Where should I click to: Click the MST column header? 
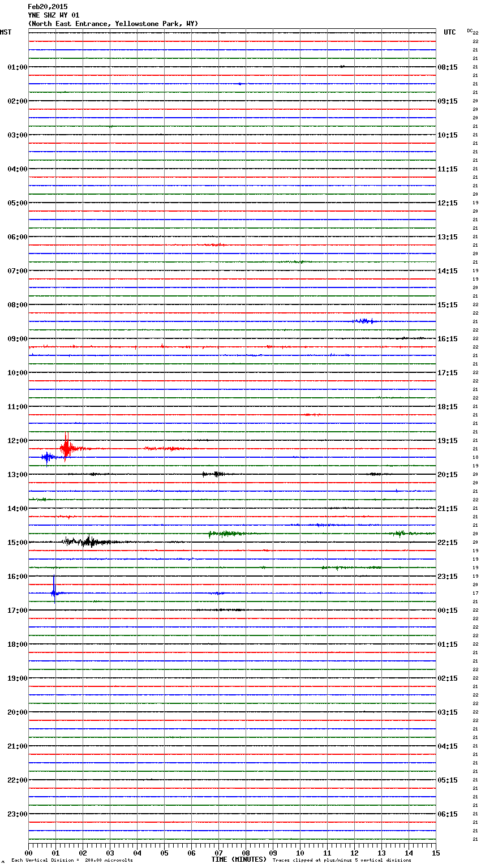pos(6,32)
